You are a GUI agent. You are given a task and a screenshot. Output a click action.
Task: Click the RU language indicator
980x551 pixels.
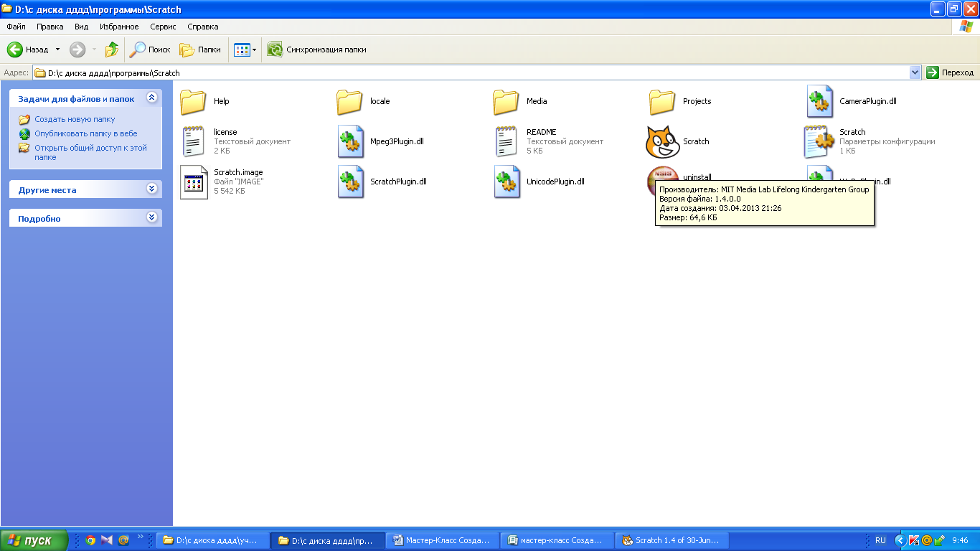(880, 540)
